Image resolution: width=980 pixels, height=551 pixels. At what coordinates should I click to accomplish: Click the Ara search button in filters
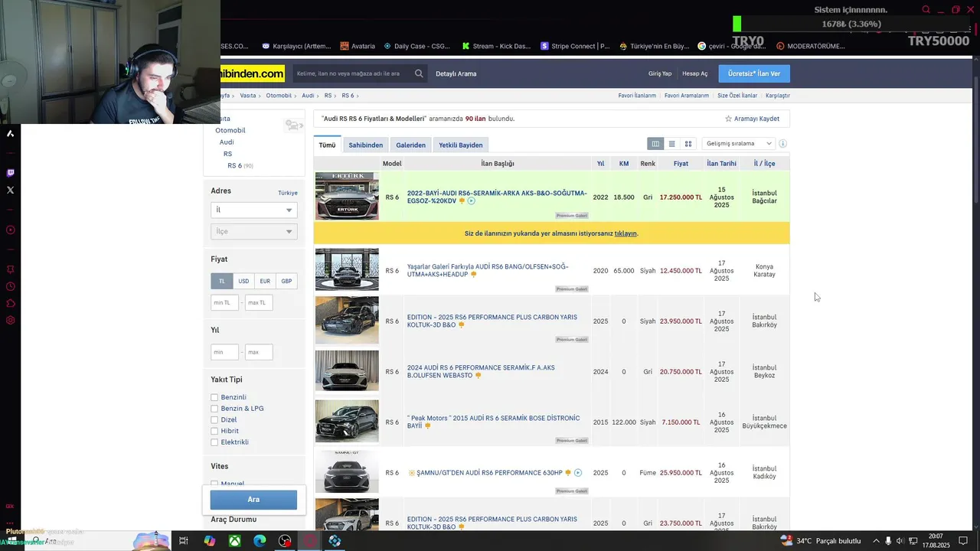[x=253, y=500]
